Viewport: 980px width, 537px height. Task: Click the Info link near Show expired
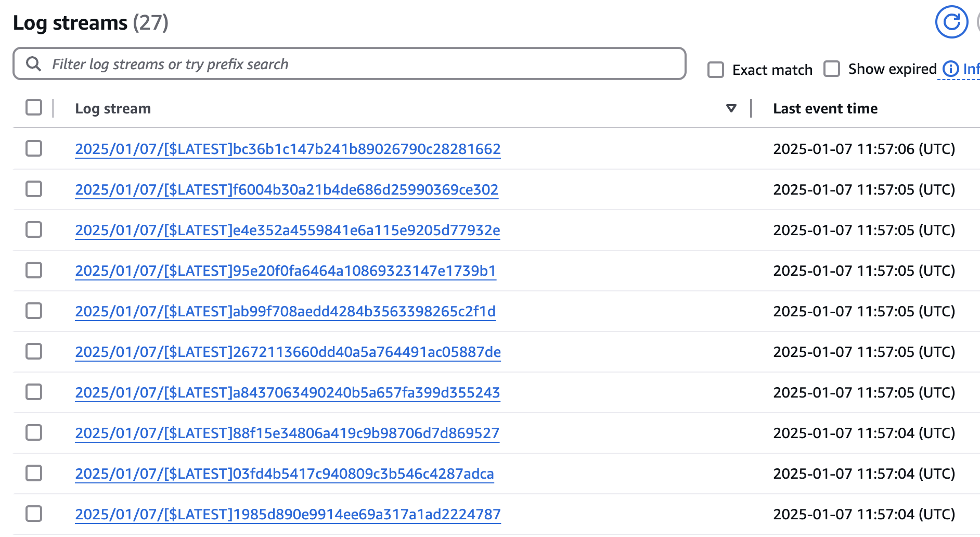(970, 69)
